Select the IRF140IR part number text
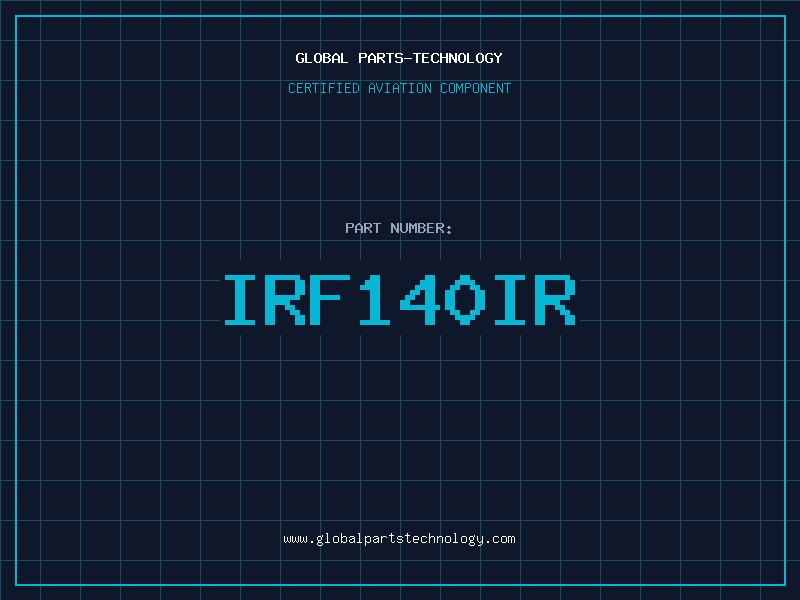 tap(399, 300)
